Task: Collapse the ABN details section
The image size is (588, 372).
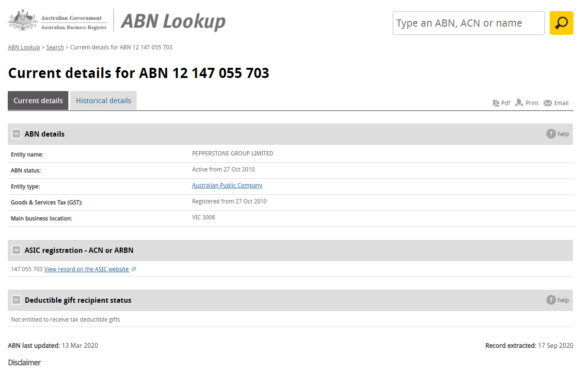Action: tap(16, 134)
